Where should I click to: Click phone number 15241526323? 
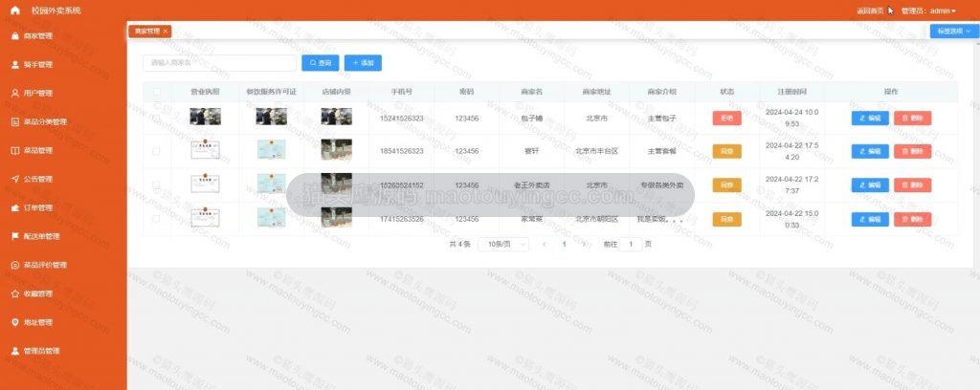click(x=401, y=118)
